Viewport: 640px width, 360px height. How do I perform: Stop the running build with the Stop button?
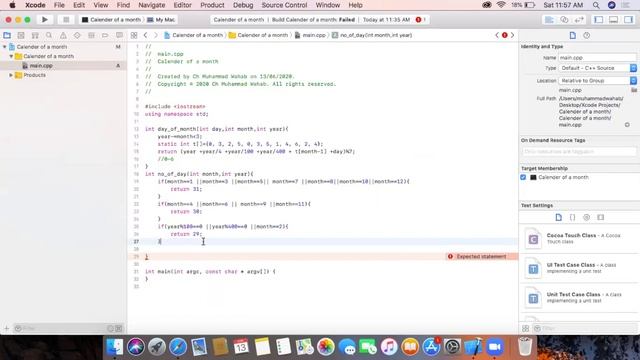66,20
